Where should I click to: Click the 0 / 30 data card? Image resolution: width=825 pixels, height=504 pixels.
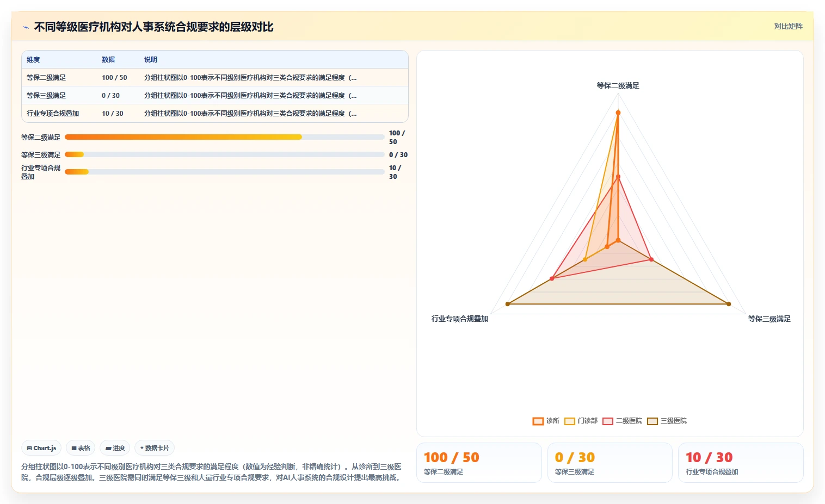(609, 463)
